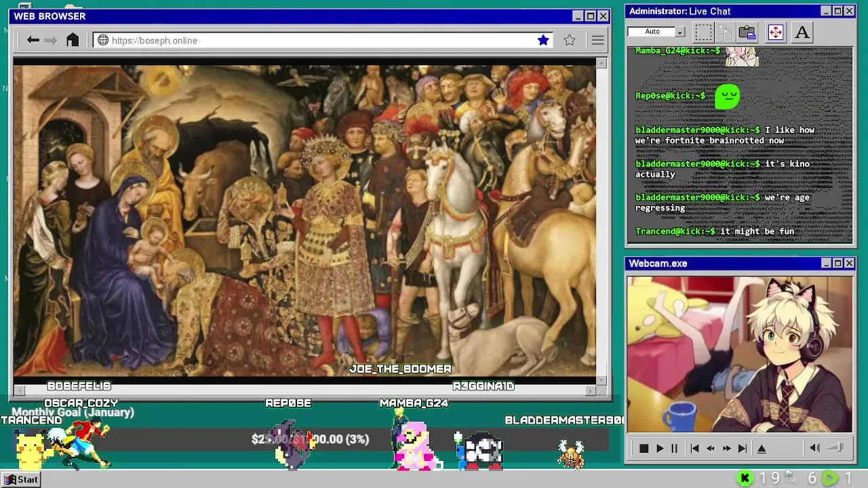Click the green Rumble play icon in taskbar
Screen dimensions: 868x488
tap(831, 479)
